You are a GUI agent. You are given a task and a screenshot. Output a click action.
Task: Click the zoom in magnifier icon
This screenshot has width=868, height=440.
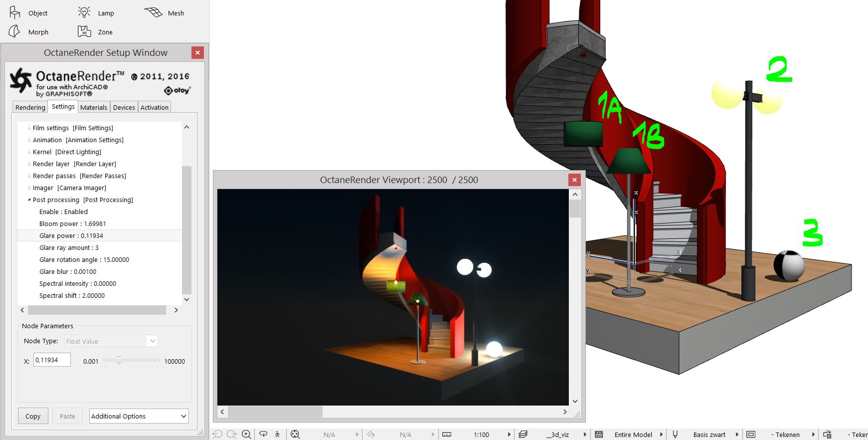pyautogui.click(x=246, y=435)
